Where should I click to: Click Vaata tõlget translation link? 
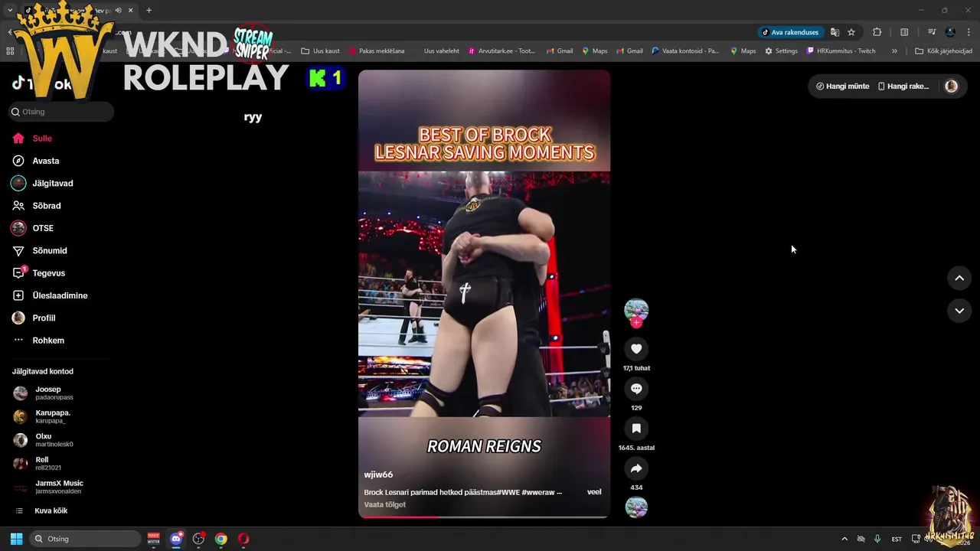pos(385,504)
